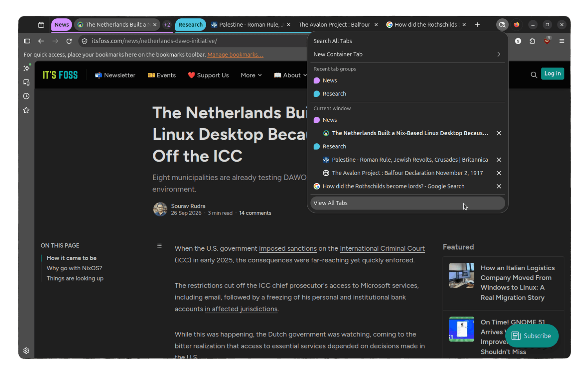Open the Events nav link
This screenshot has width=588, height=376.
pos(162,75)
